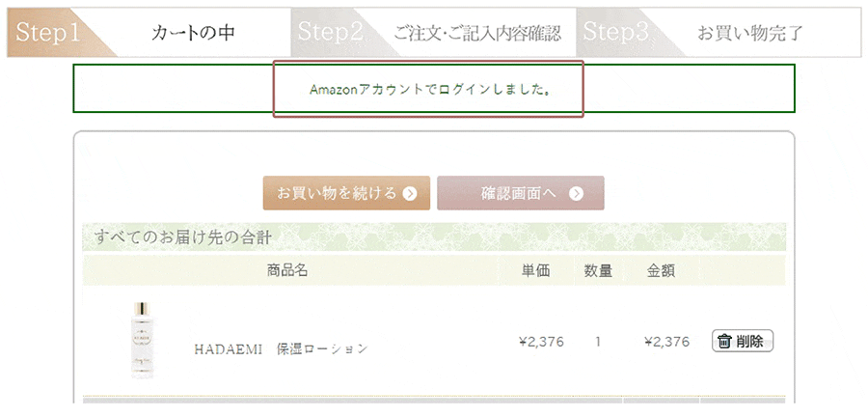Screen dimensions: 868x417
Task: Click the 単価 column header
Action: [x=536, y=271]
